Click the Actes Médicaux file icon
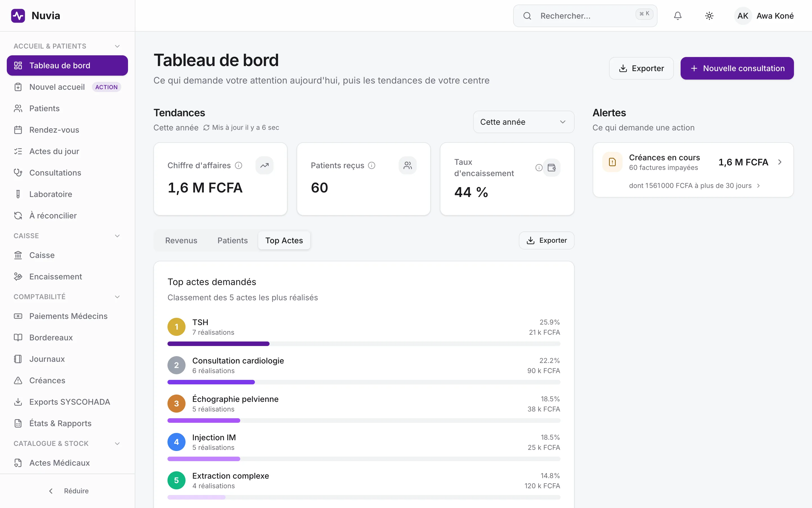This screenshot has width=812, height=508. (18, 463)
